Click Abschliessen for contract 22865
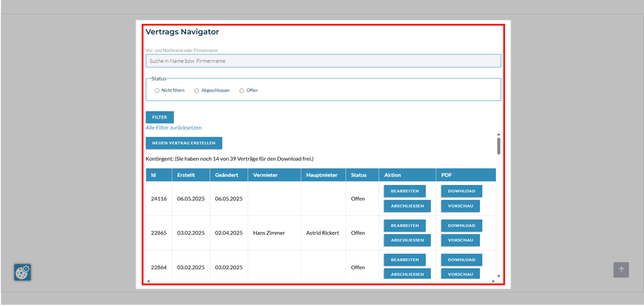644x306 pixels. [x=407, y=240]
